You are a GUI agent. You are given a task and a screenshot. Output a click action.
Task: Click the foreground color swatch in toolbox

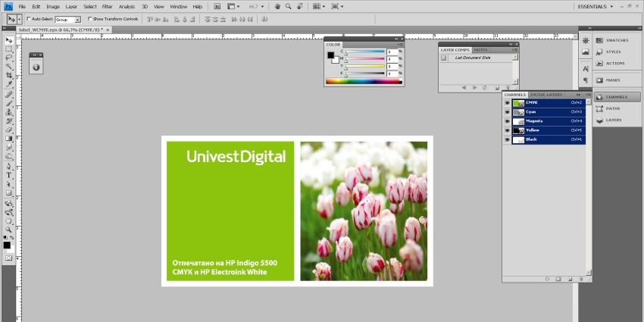pyautogui.click(x=7, y=245)
